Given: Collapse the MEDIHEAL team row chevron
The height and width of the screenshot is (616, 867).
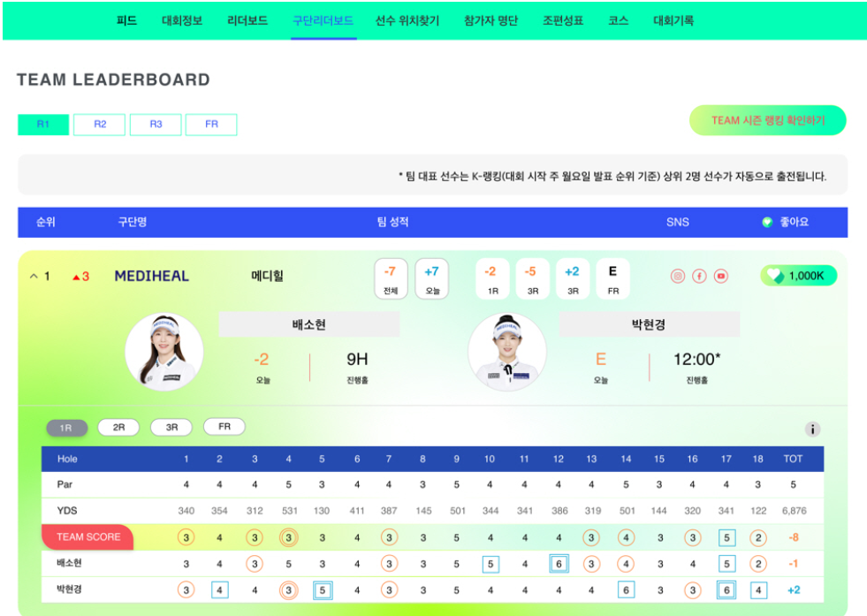Looking at the screenshot, I should tap(34, 276).
